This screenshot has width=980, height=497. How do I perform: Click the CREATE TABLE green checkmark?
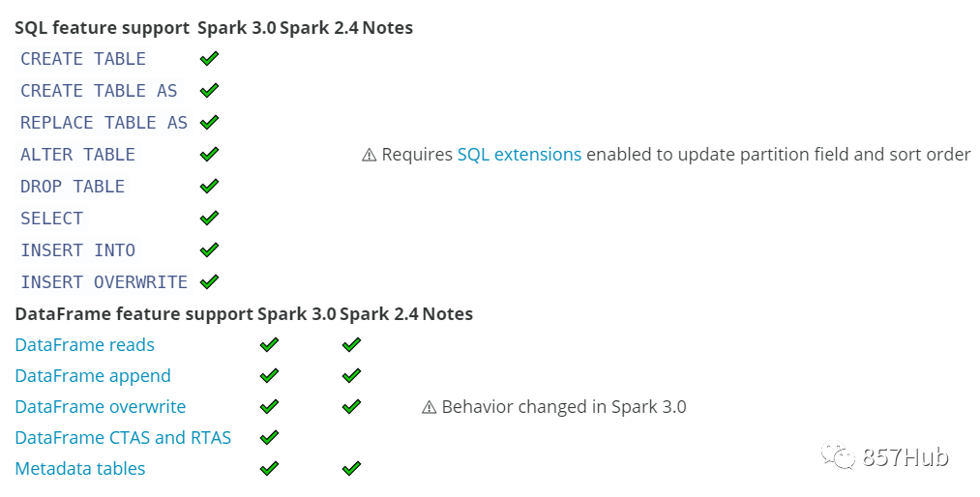point(209,59)
